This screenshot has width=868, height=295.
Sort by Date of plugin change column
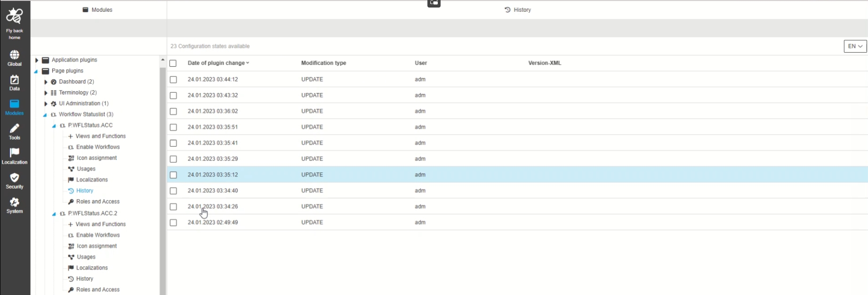pyautogui.click(x=218, y=63)
